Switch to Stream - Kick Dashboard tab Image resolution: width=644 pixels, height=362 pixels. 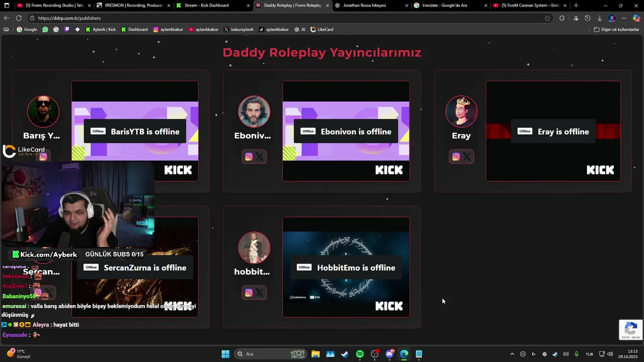(x=213, y=6)
